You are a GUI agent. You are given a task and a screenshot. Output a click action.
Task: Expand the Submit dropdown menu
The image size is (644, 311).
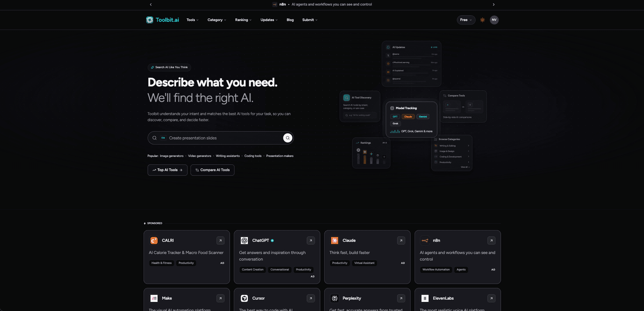[310, 20]
